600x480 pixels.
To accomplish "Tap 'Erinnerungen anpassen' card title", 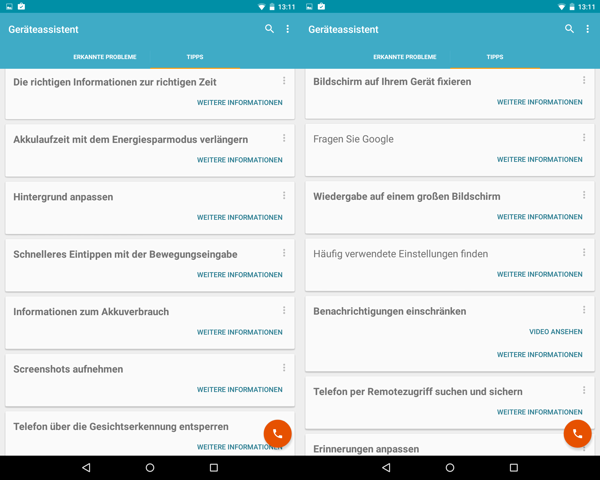I will (366, 449).
